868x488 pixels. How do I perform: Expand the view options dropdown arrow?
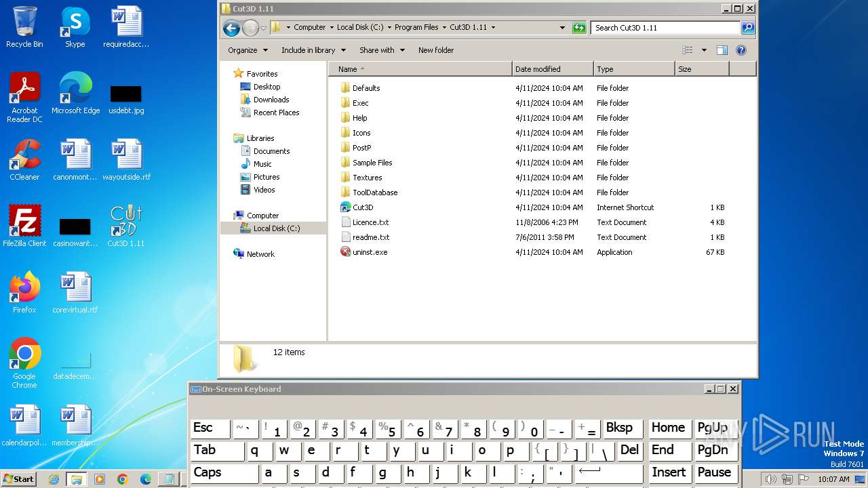point(704,50)
